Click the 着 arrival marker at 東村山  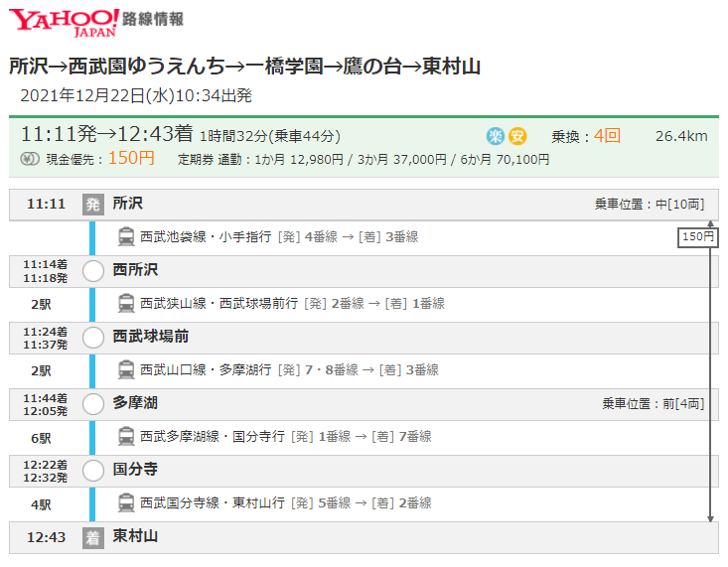pyautogui.click(x=92, y=538)
